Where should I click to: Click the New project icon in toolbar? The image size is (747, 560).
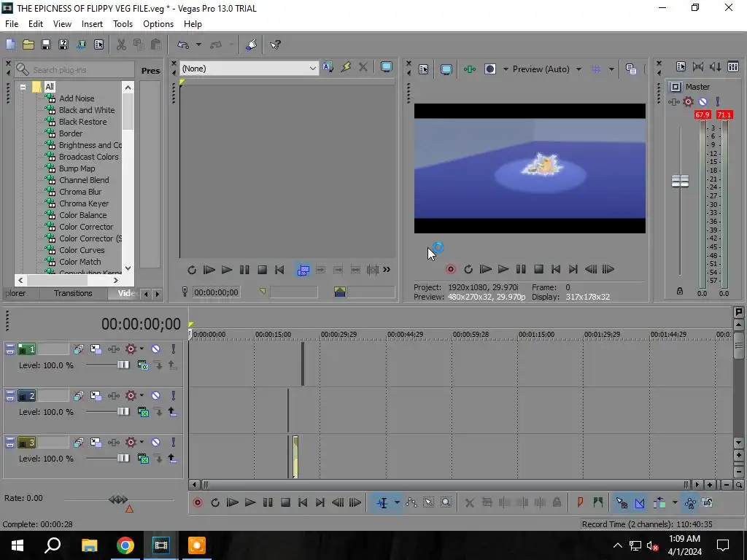pos(10,44)
